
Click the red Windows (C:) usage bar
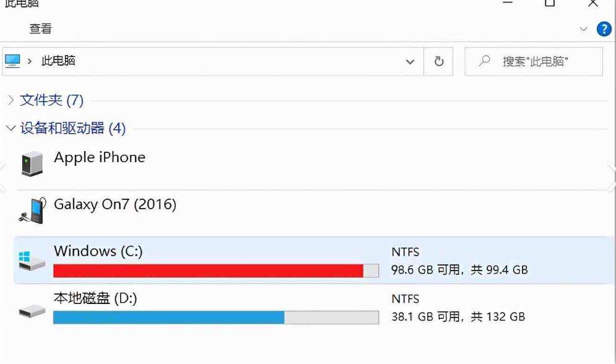(208, 271)
